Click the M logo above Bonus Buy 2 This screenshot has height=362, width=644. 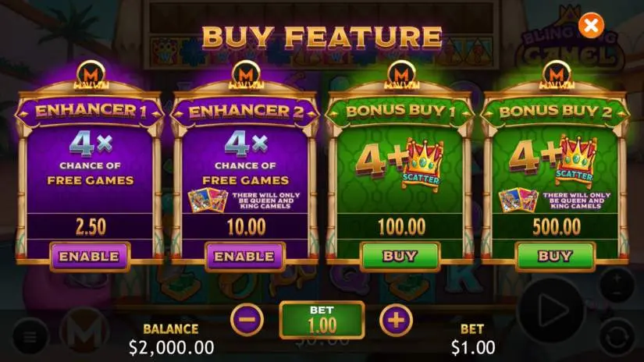[557, 75]
